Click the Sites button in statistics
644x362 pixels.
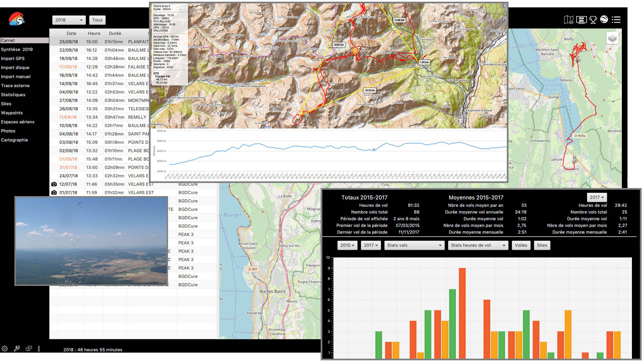tap(542, 245)
